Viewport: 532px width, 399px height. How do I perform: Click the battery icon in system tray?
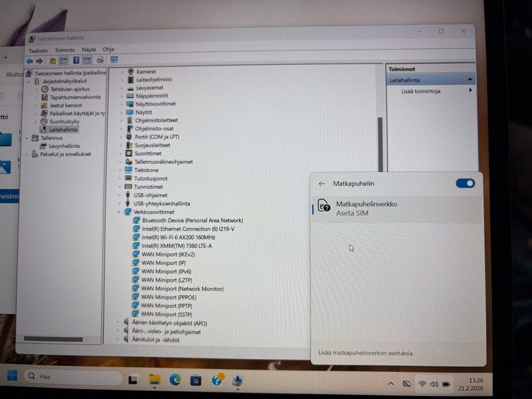click(446, 384)
